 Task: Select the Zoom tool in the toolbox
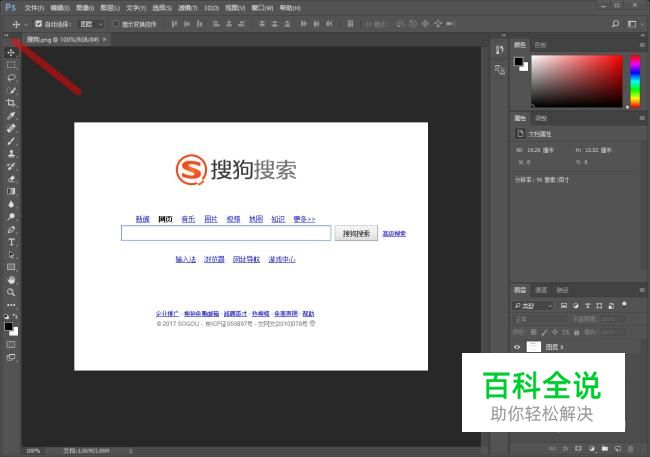[11, 292]
